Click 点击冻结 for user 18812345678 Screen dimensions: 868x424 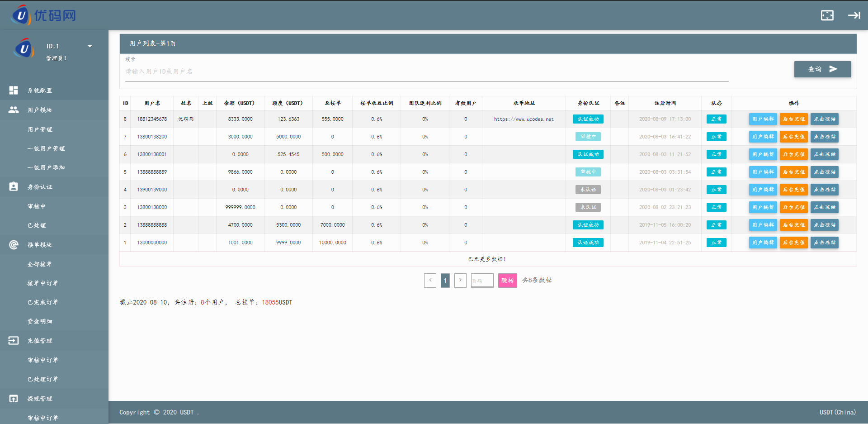tap(824, 119)
